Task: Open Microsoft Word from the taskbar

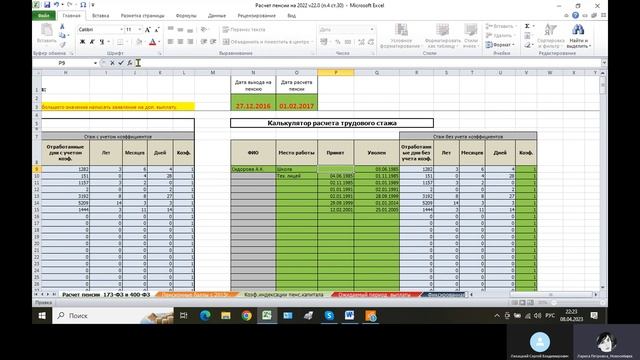Action: (349, 316)
